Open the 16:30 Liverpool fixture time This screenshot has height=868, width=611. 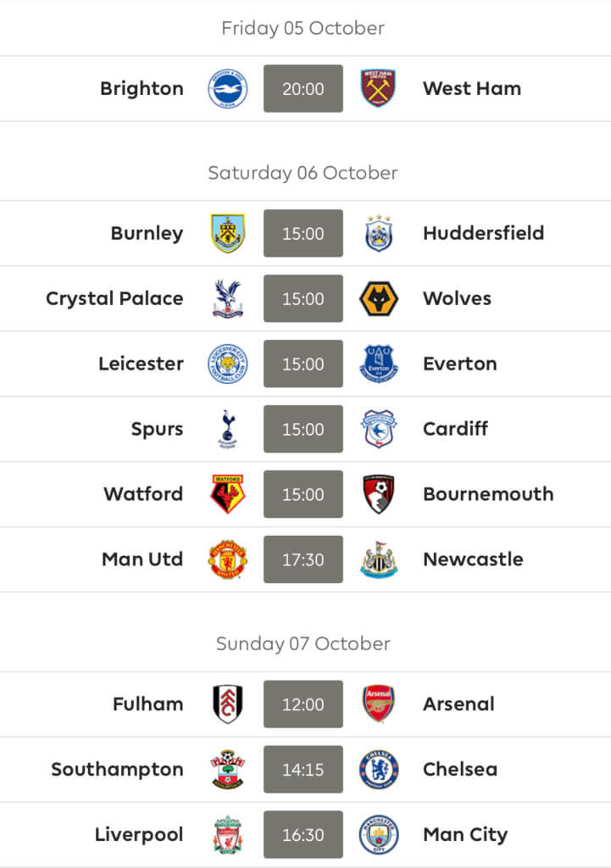pos(303,834)
